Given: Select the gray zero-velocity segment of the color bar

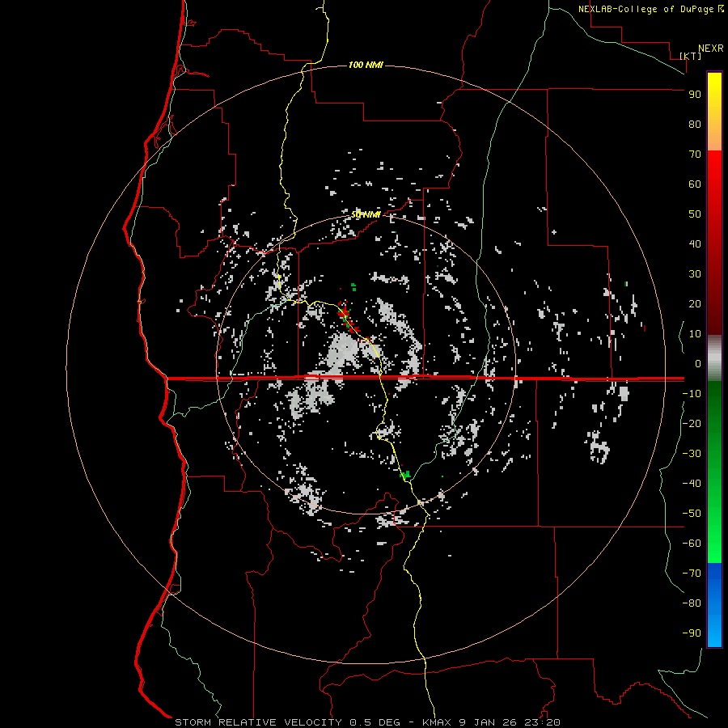Looking at the screenshot, I should click(x=714, y=358).
